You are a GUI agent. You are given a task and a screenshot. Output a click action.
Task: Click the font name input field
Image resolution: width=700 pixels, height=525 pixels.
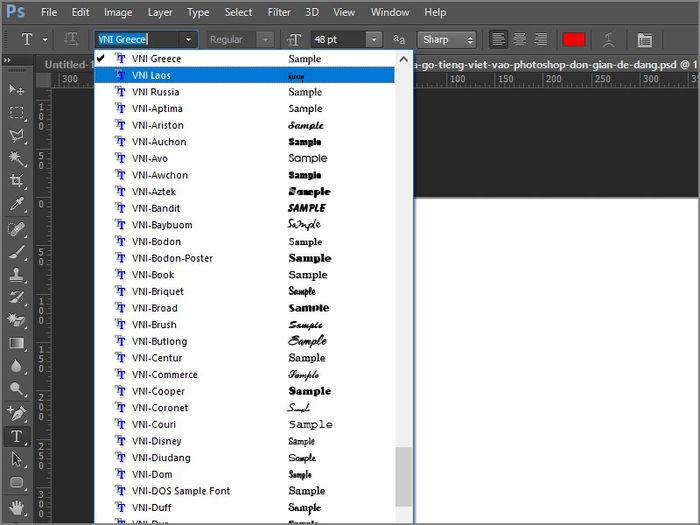point(138,40)
